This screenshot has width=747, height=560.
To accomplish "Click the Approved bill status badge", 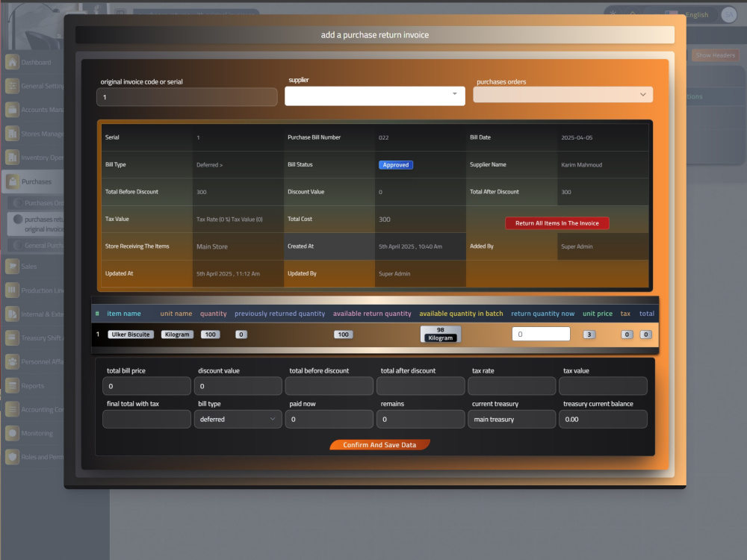I will (396, 165).
